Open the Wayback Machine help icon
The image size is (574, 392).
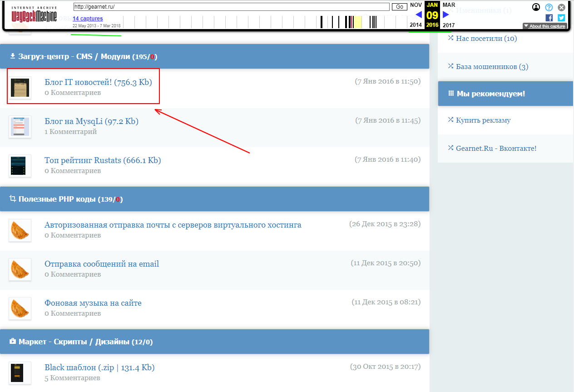tap(549, 7)
